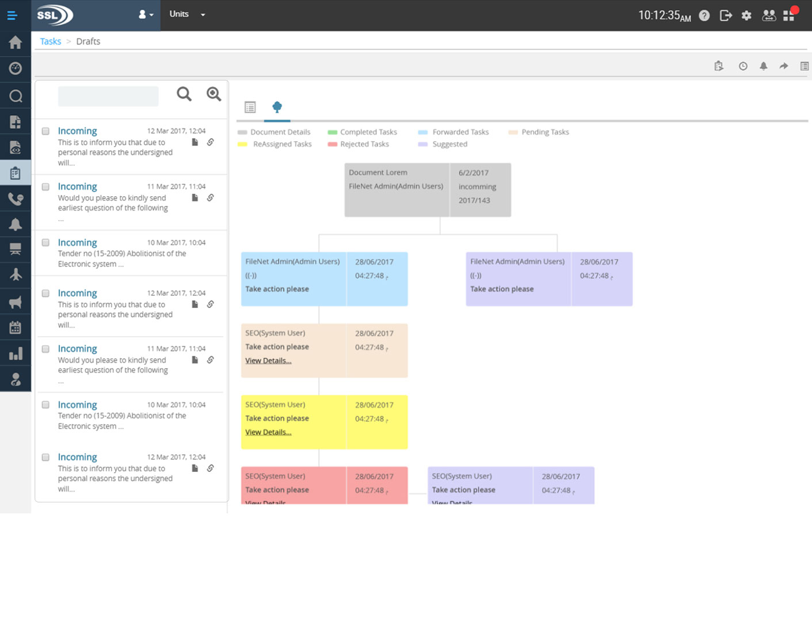Screen dimensions: 812x644
Task: Check the last Incoming 12 Mar item
Action: (x=45, y=458)
